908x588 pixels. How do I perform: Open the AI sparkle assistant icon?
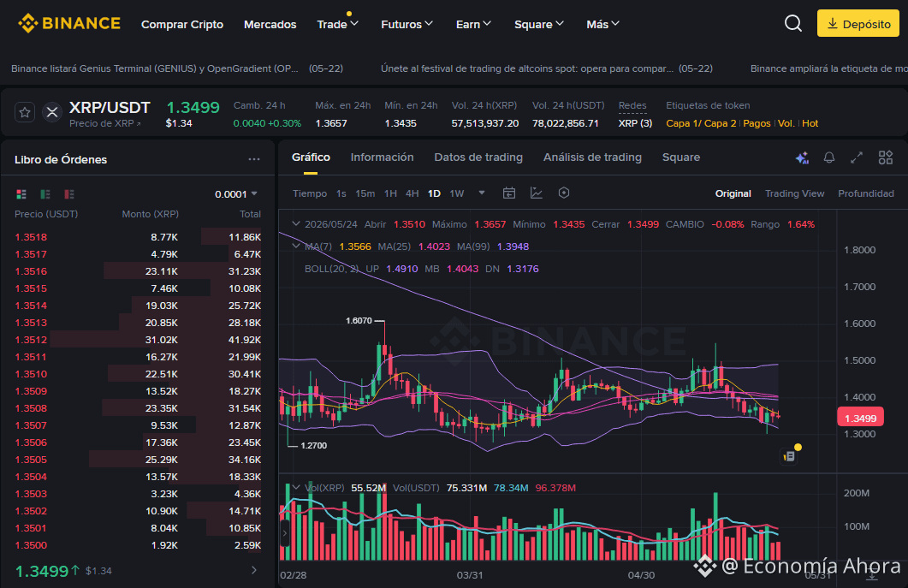pos(802,157)
